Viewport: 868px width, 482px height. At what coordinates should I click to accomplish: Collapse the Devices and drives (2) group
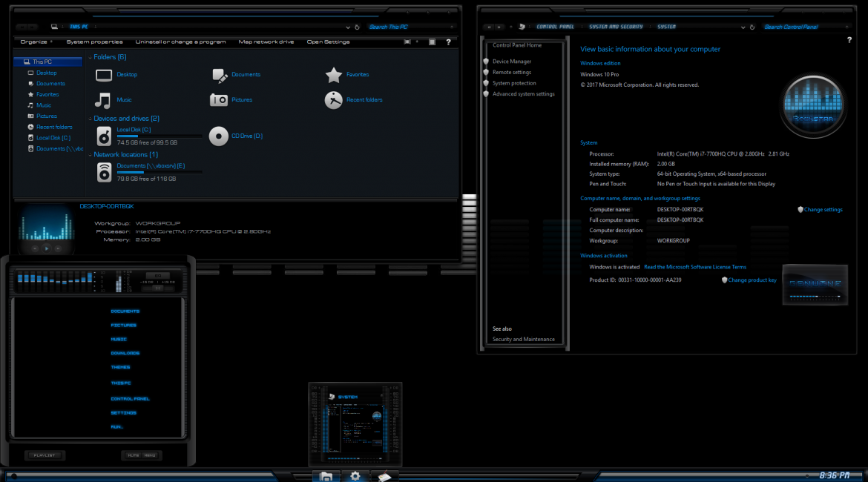point(91,119)
